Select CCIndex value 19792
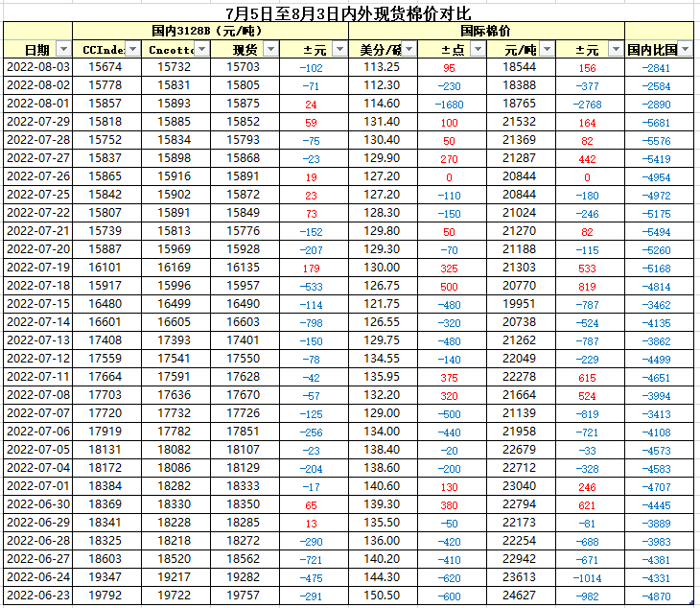The height and width of the screenshot is (608, 700). click(x=105, y=596)
